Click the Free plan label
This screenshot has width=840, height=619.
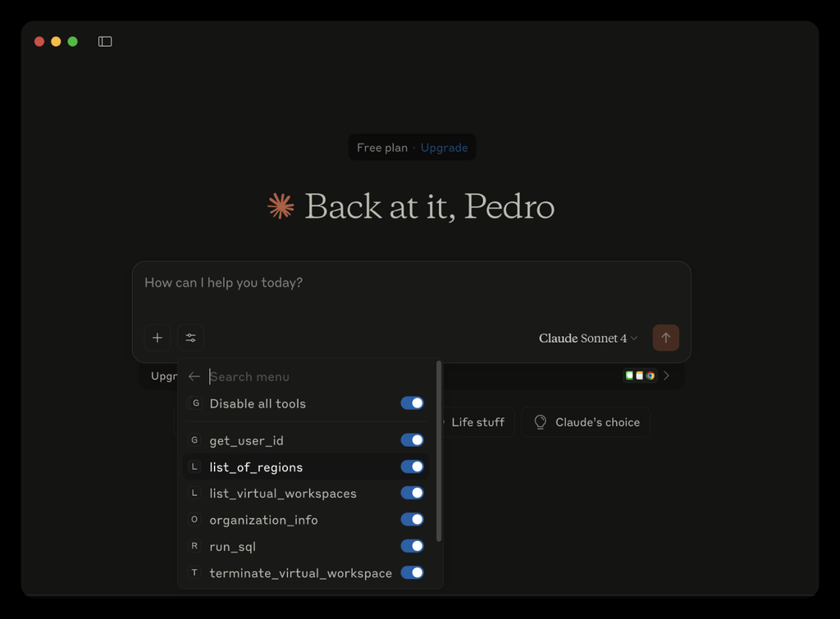click(x=382, y=148)
